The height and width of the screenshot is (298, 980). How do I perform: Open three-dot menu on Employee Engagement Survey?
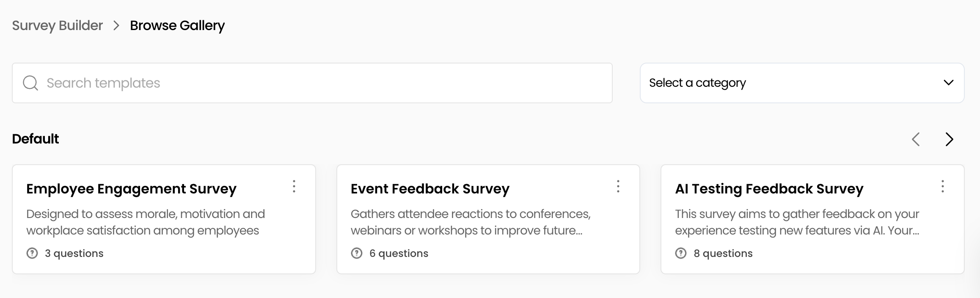(294, 187)
